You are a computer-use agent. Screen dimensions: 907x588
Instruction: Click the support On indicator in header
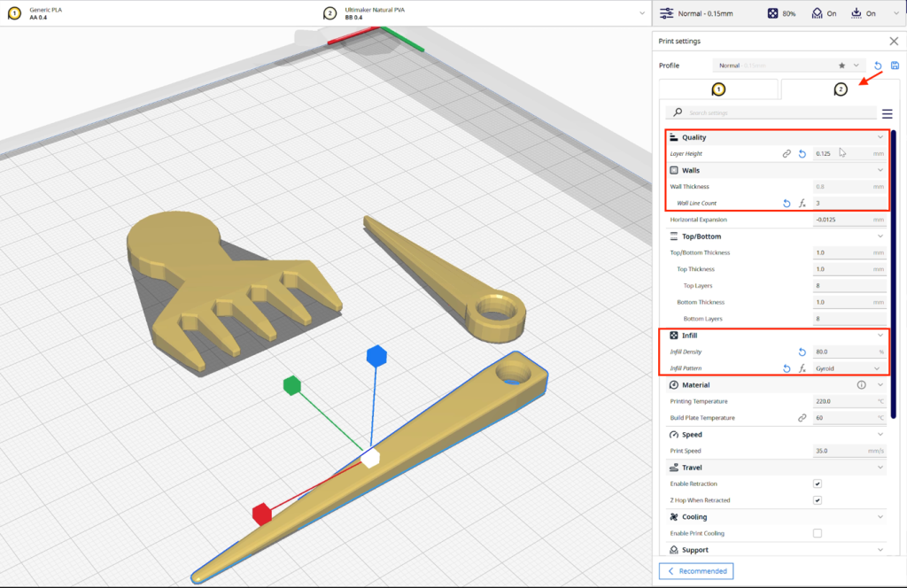825,13
